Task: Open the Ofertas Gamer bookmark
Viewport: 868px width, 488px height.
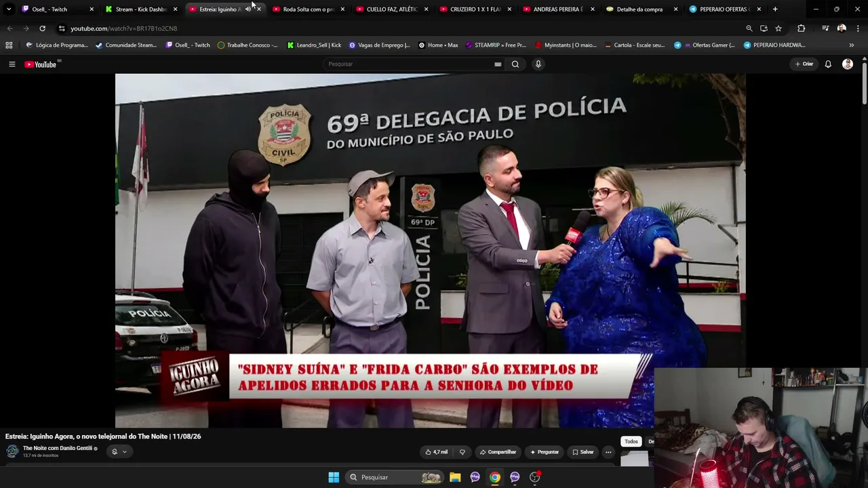Action: click(704, 45)
